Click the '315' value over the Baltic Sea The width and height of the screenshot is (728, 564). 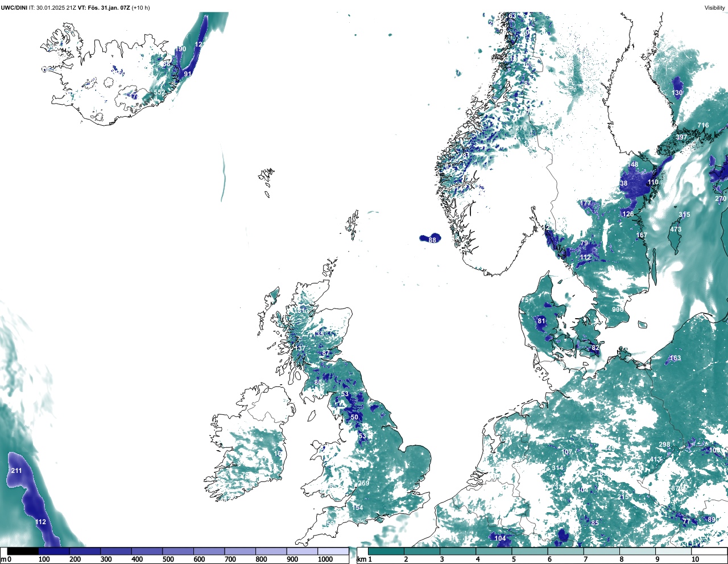(684, 215)
